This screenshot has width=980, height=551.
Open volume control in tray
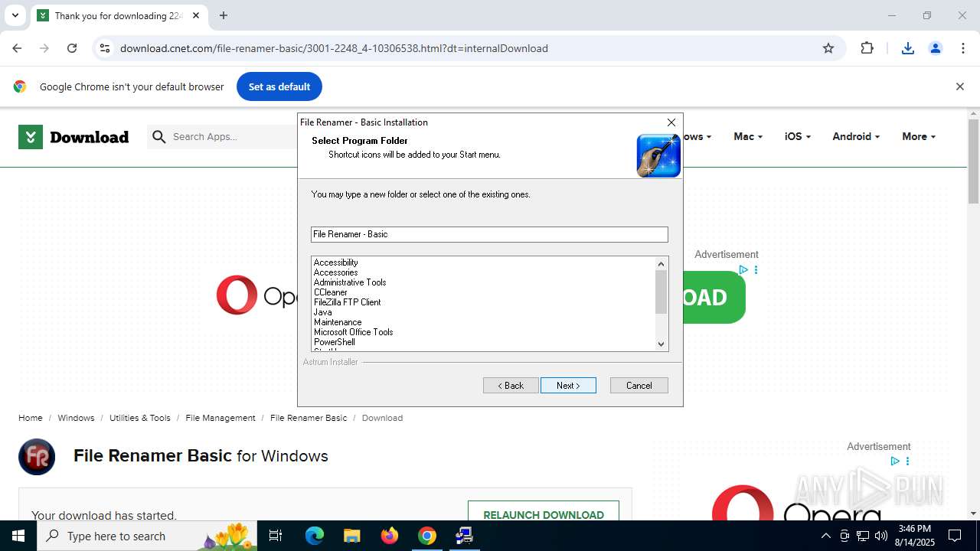[881, 536]
